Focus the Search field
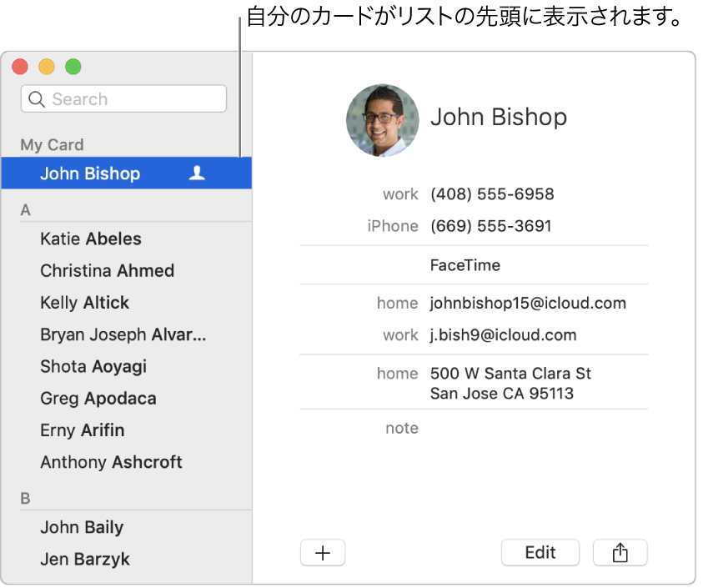 (123, 98)
